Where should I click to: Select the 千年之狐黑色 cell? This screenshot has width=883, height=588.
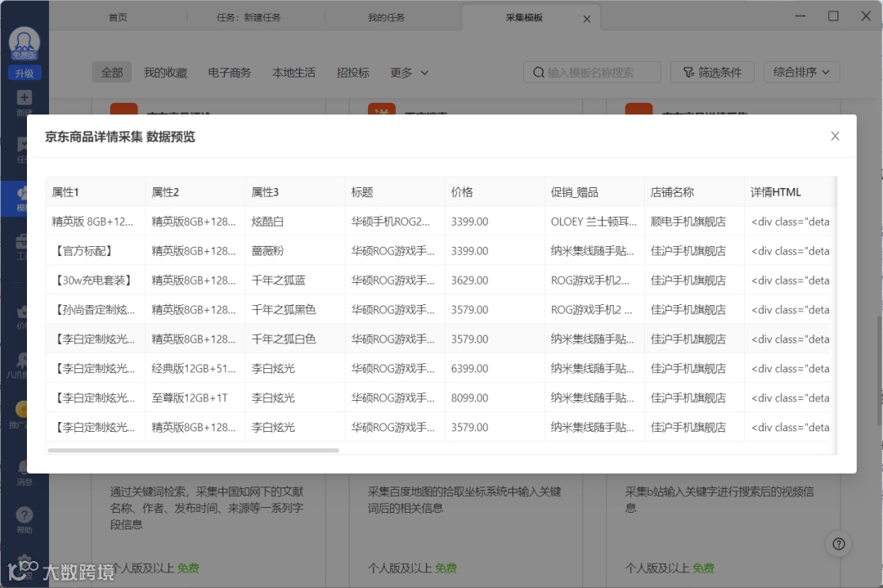(x=294, y=309)
